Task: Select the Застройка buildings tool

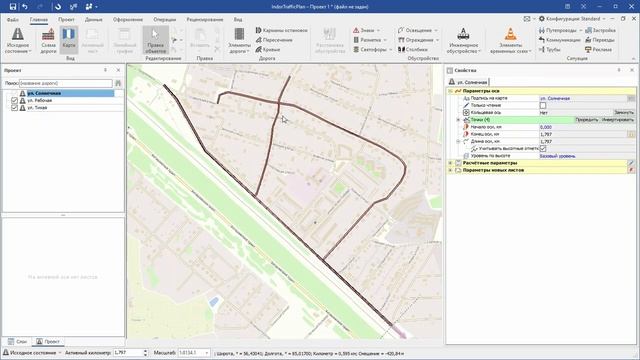Action: point(600,30)
